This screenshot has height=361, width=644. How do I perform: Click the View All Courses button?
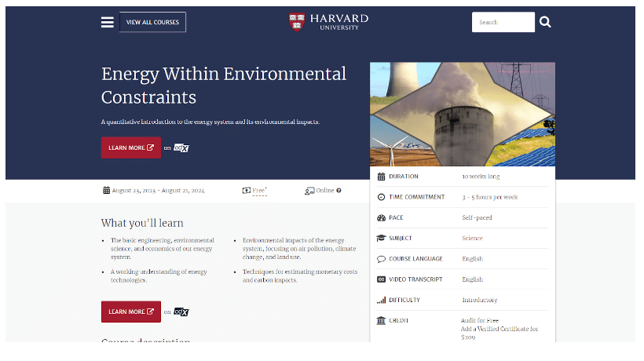coord(152,22)
